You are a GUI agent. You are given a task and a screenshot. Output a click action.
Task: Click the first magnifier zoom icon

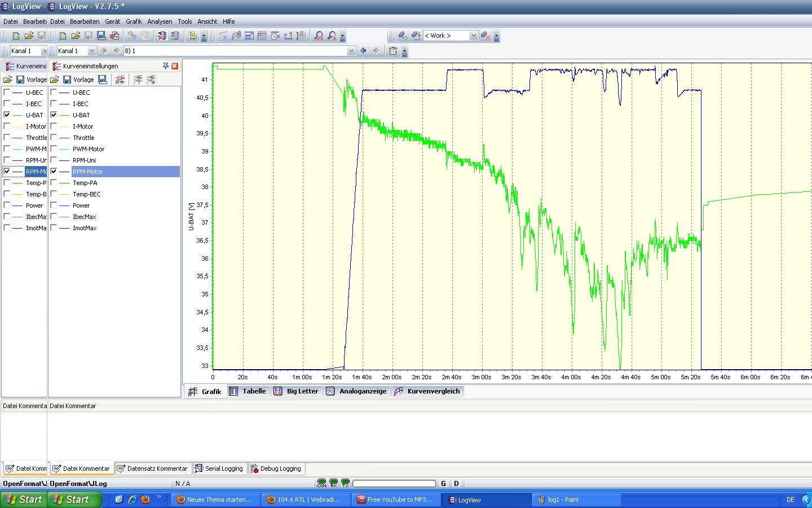pyautogui.click(x=319, y=36)
